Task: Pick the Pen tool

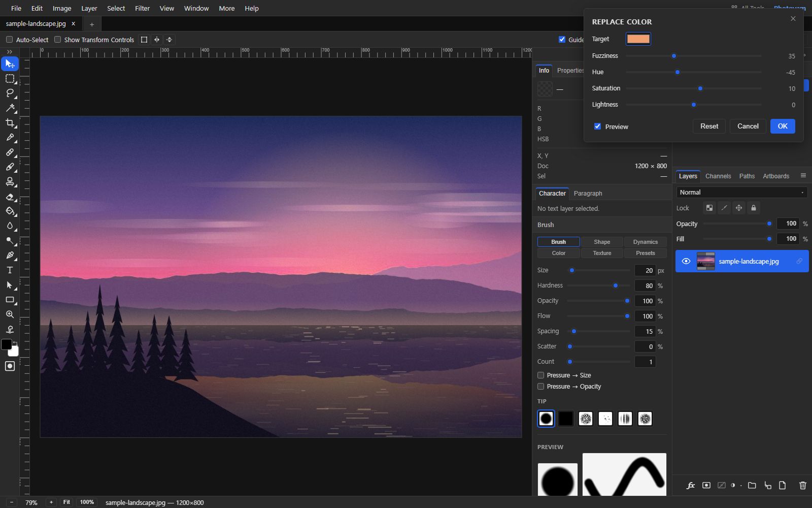Action: 10,255
